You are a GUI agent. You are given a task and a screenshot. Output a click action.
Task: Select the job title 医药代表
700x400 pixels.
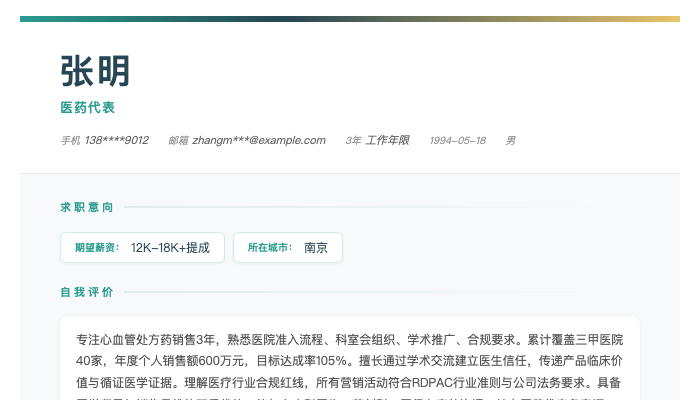[88, 108]
